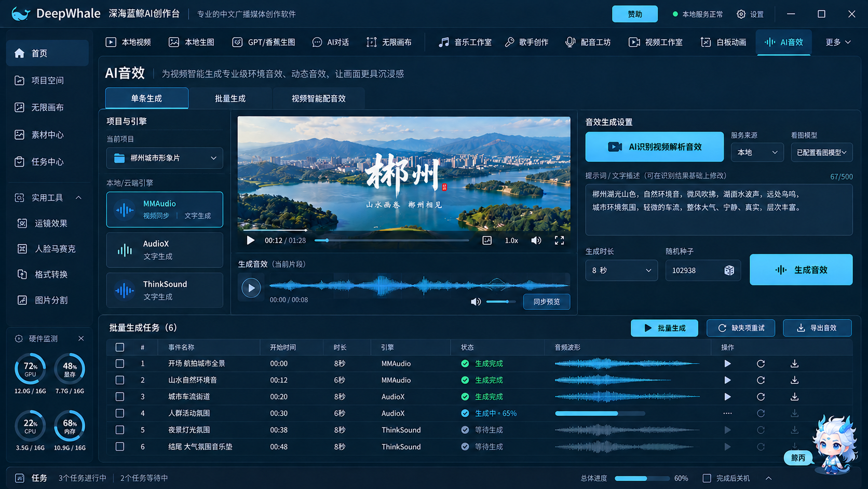Viewport: 868px width, 489px height.
Task: Change playback speed 1.0x
Action: (x=511, y=241)
